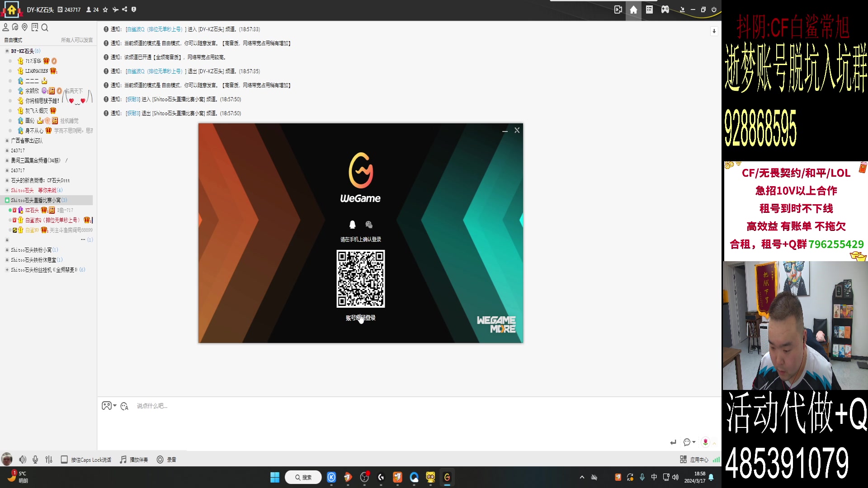Click the QQ penguin login icon

[x=352, y=225]
